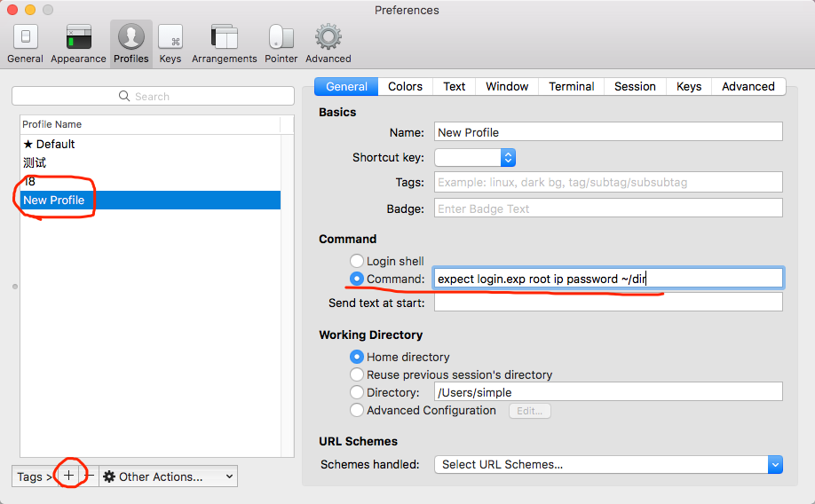
Task: Switch to the profile Advanced tab
Action: 748,87
